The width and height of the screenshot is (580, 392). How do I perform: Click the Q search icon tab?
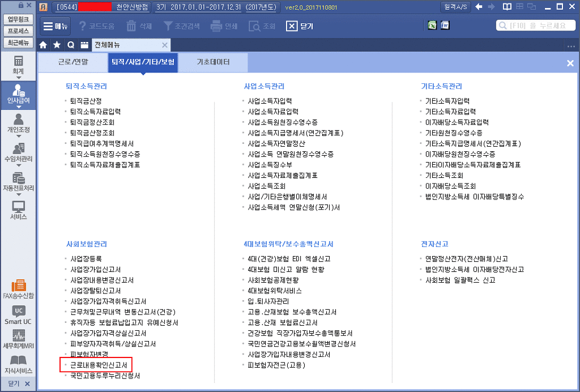tap(71, 45)
